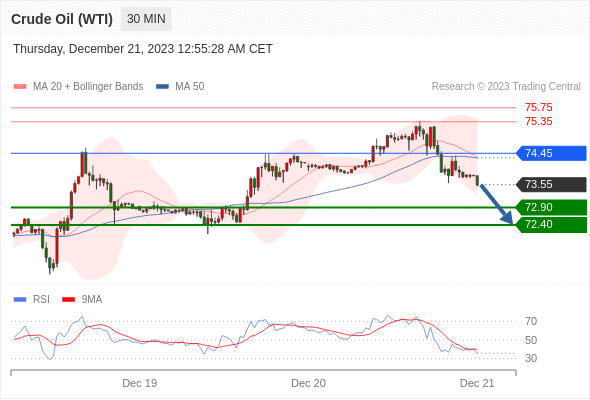Click the MA 50 blue legend swatch
The image size is (590, 400).
click(x=162, y=87)
